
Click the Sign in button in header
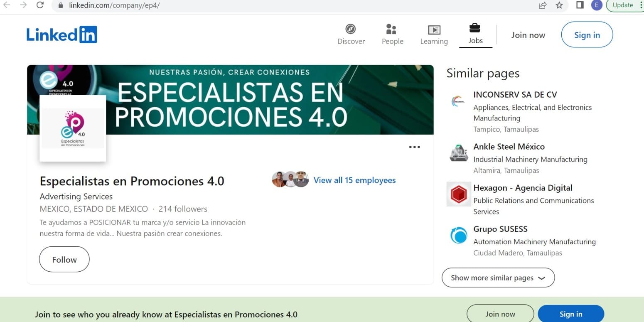(587, 35)
